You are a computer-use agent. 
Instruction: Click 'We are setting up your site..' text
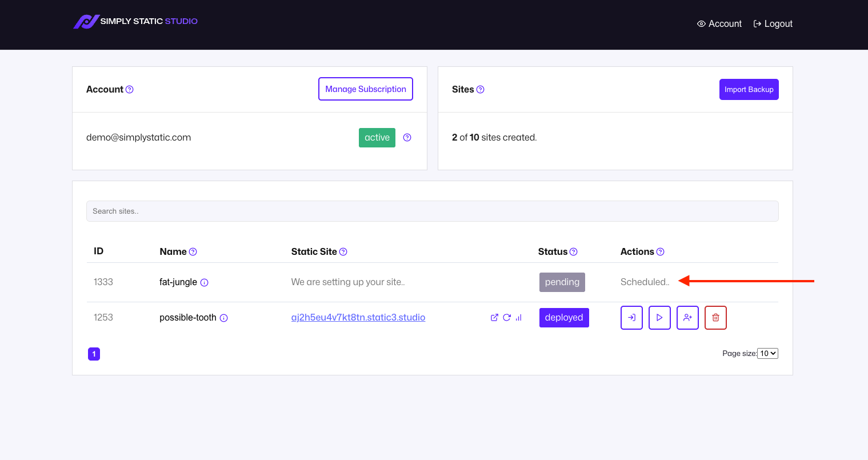(x=348, y=282)
